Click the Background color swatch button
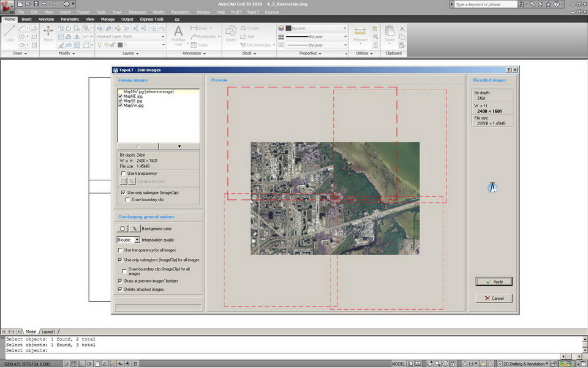 click(x=123, y=228)
